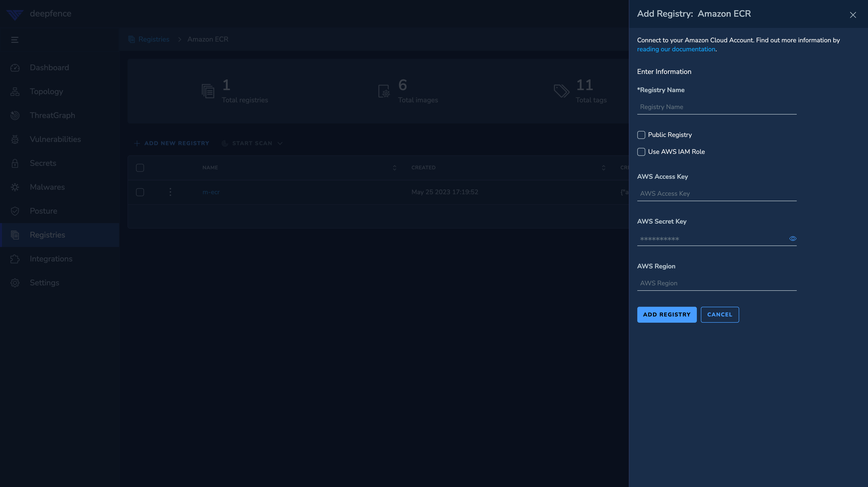Click the Amazon ECR breadcrumb text

point(208,39)
